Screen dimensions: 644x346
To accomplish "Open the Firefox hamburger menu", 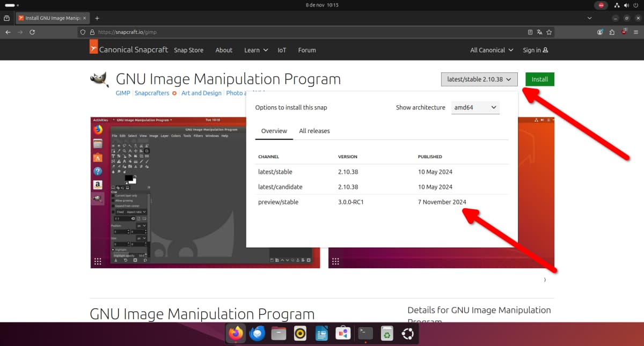I will (636, 32).
